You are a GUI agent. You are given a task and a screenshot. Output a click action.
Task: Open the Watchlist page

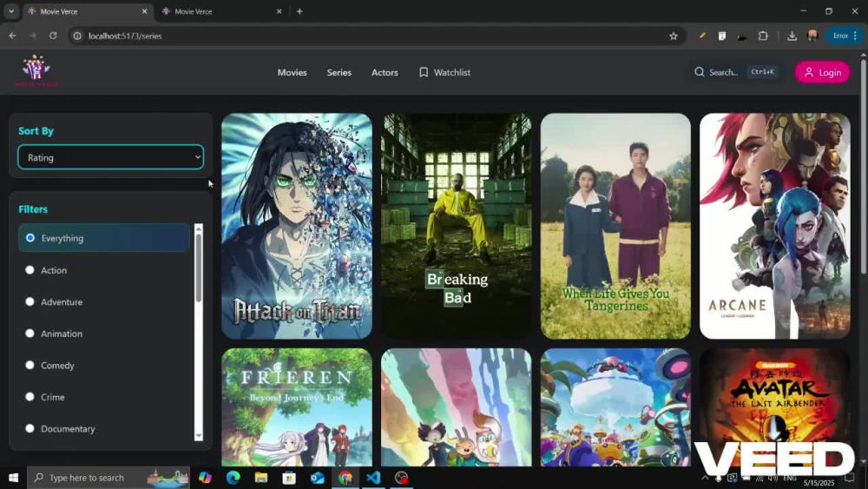pos(445,73)
